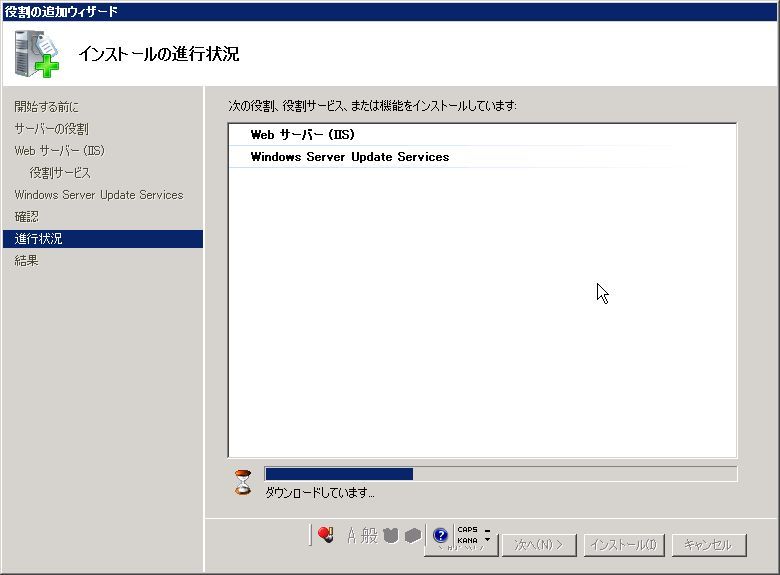The width and height of the screenshot is (780, 575).
Task: Click the partially hidden 前へ button
Action: pos(461,550)
